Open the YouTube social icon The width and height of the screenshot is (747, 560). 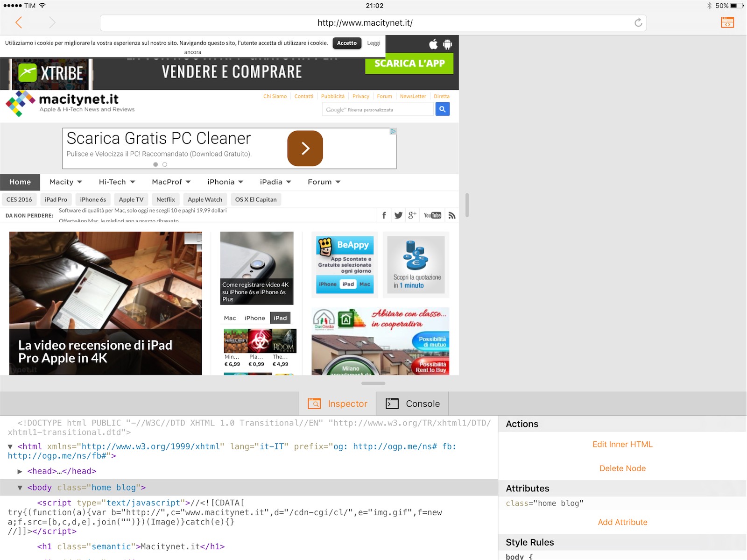[432, 215]
